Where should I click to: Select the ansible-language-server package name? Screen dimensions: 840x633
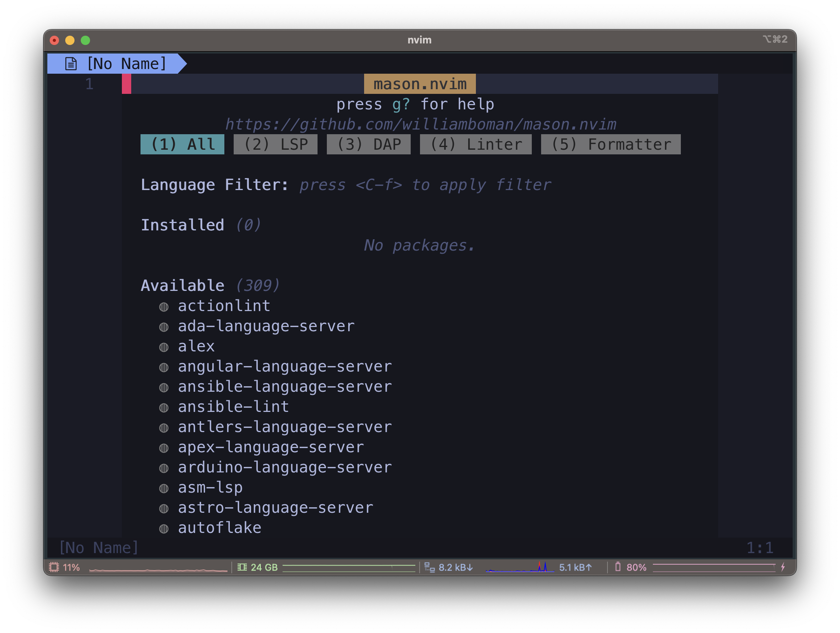(285, 387)
